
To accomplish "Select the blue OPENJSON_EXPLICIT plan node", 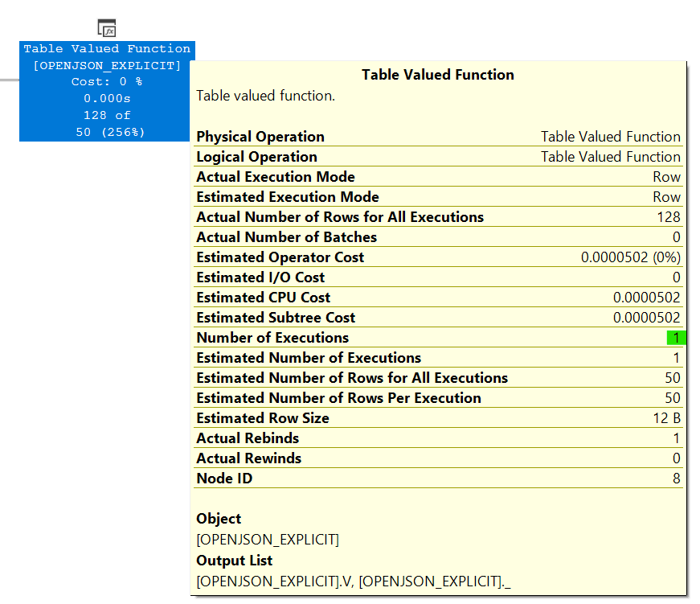I will (107, 91).
